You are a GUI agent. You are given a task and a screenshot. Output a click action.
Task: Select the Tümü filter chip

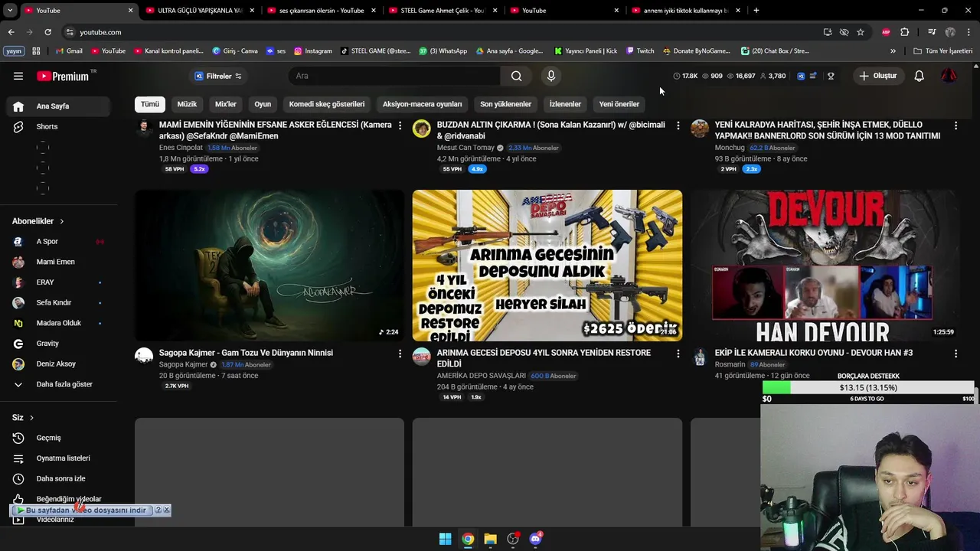coord(150,104)
